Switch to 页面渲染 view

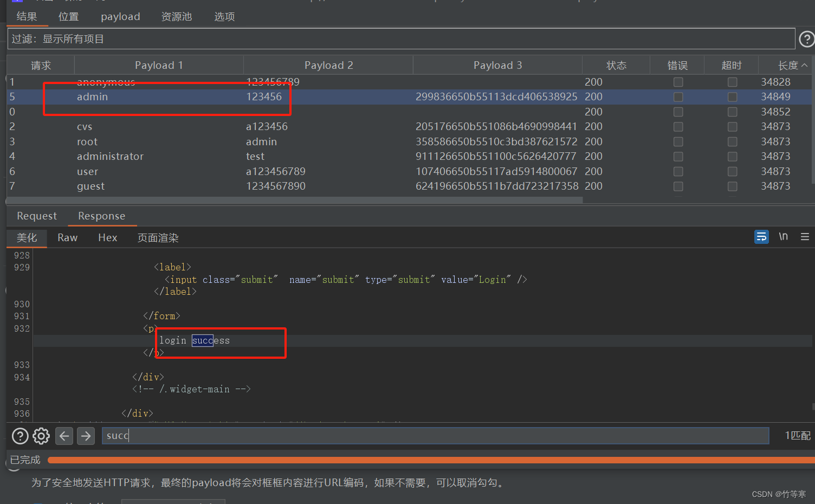point(158,237)
